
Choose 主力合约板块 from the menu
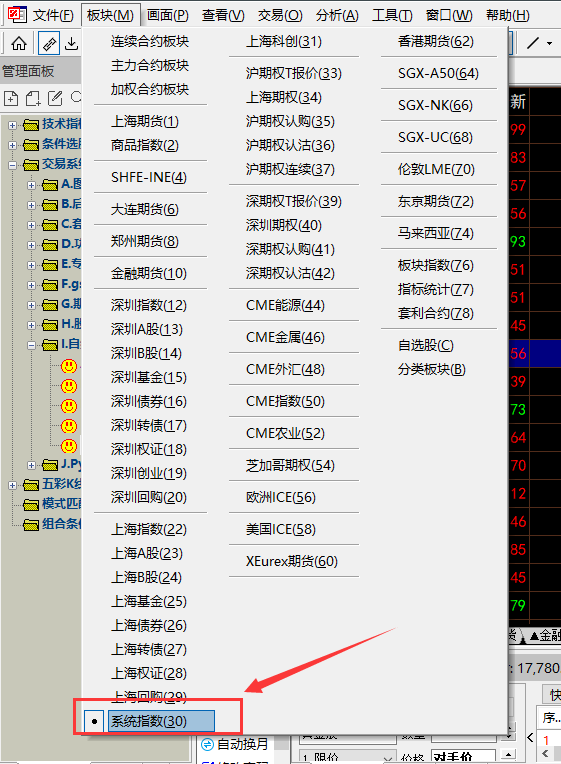(x=150, y=65)
